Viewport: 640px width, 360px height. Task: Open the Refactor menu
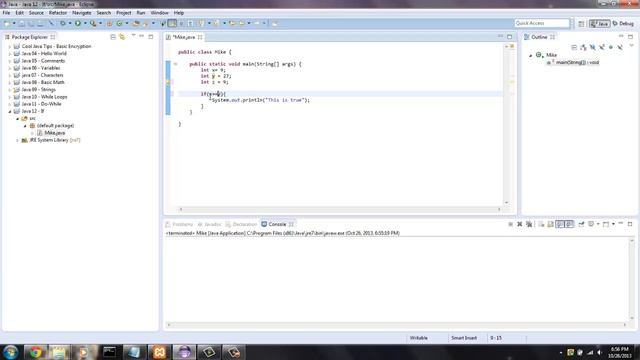(x=58, y=13)
